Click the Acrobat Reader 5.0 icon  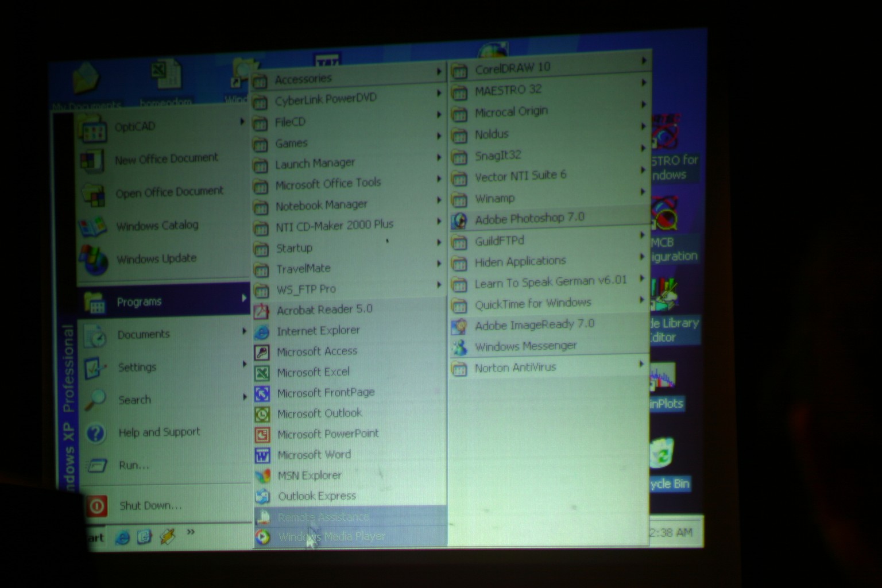click(x=262, y=311)
